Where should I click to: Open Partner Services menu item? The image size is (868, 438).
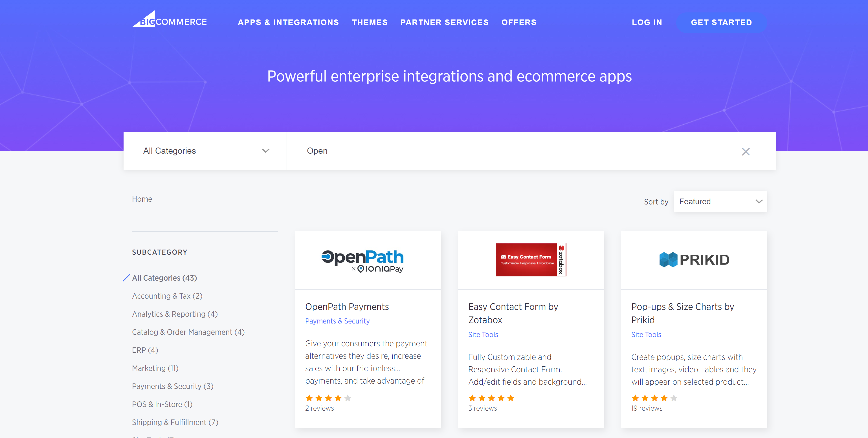pyautogui.click(x=444, y=22)
